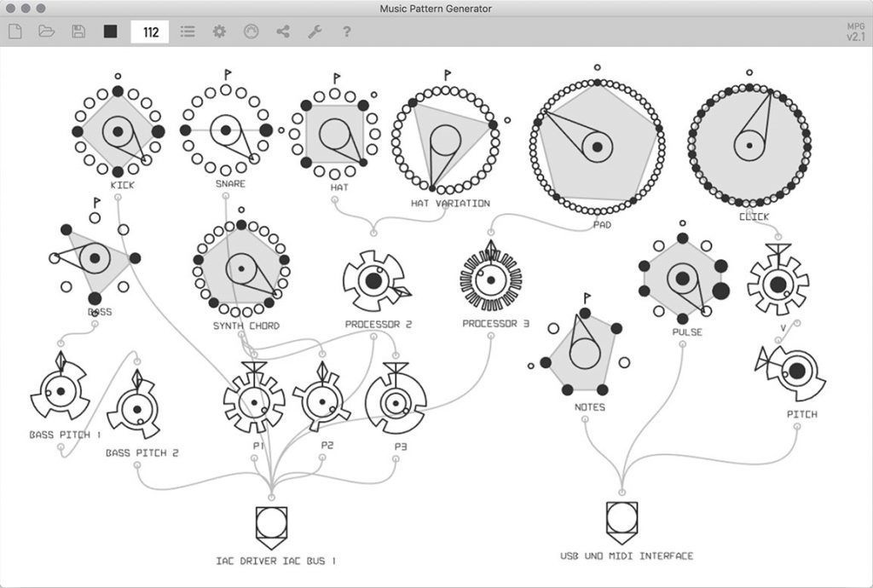Select the SYNTH CHORD pattern wheel

click(241, 268)
